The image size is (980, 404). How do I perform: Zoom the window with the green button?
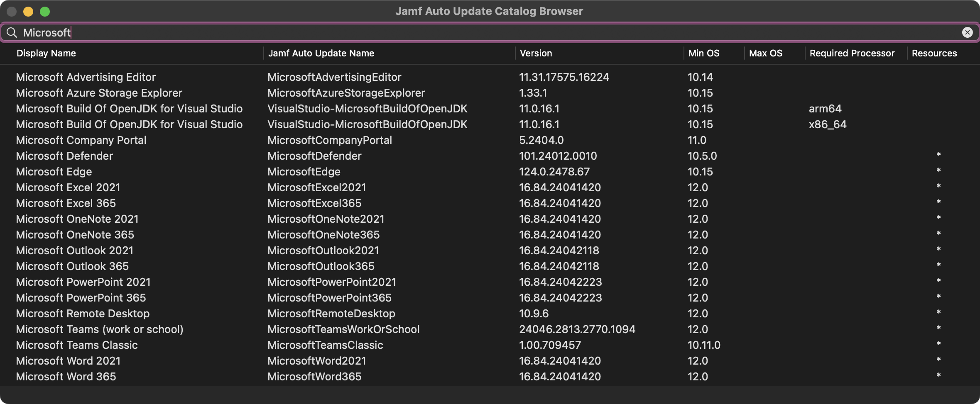click(45, 11)
